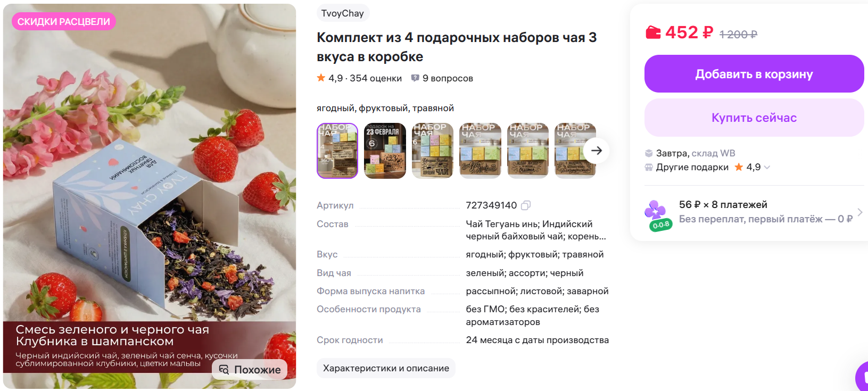This screenshot has width=868, height=391.
Task: Expand Другие подарки seller rating chevron
Action: tap(767, 167)
